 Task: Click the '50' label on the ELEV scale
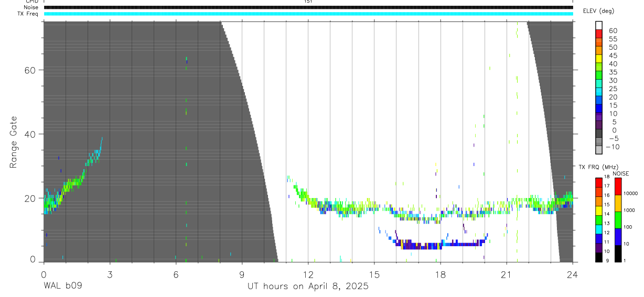coord(613,48)
